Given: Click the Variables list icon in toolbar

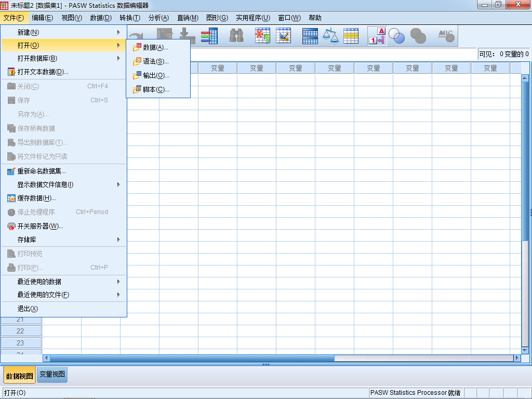Looking at the screenshot, I should point(209,36).
